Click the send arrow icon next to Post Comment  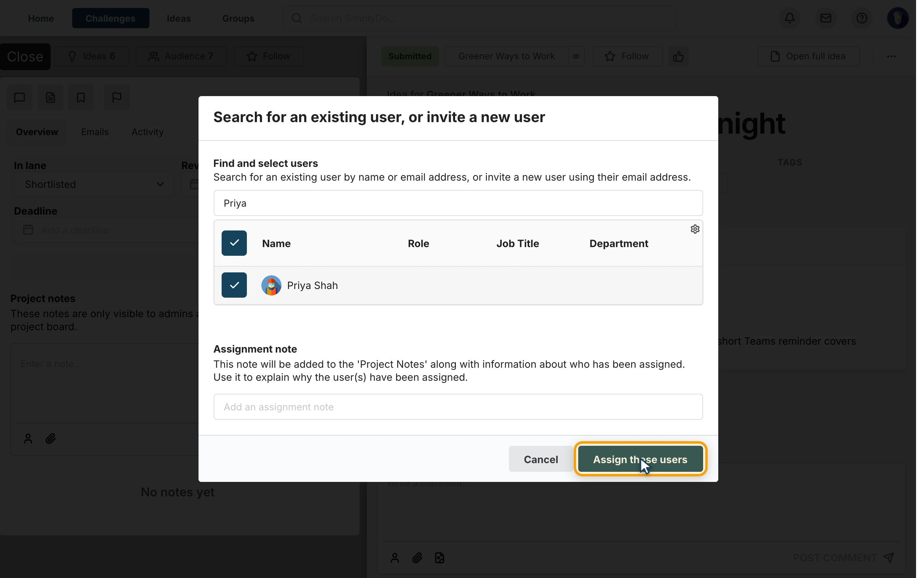click(x=889, y=557)
